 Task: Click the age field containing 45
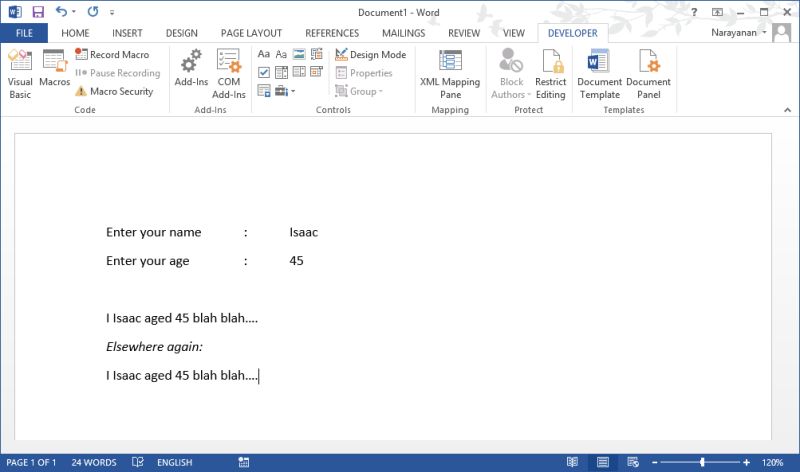[296, 261]
